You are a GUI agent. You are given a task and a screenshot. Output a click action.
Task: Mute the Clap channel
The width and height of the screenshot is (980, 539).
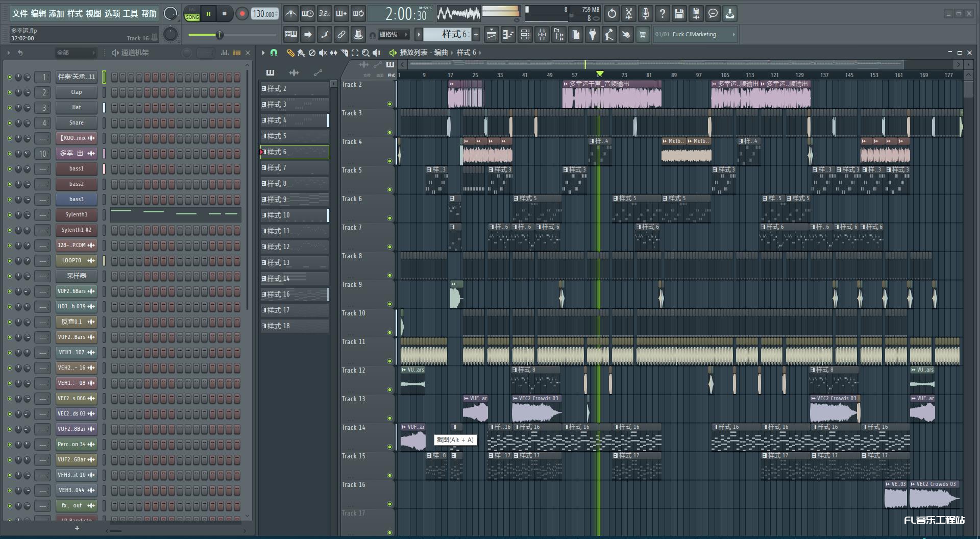click(10, 92)
